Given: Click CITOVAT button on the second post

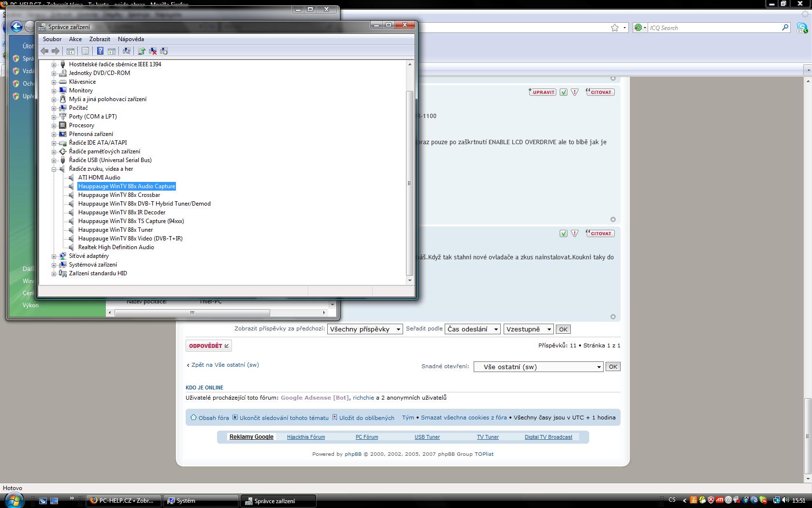Looking at the screenshot, I should click(x=600, y=233).
